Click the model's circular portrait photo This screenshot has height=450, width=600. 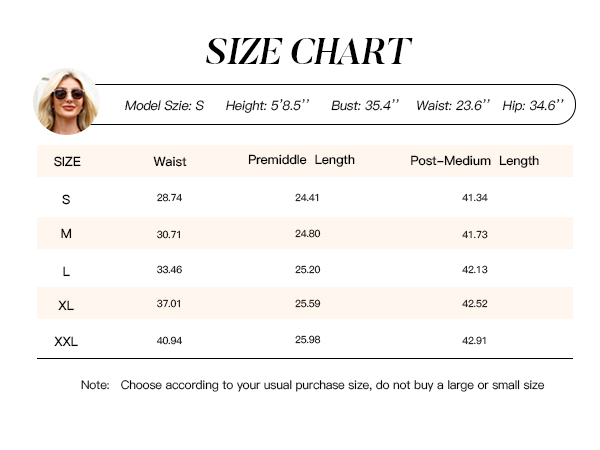click(x=67, y=102)
